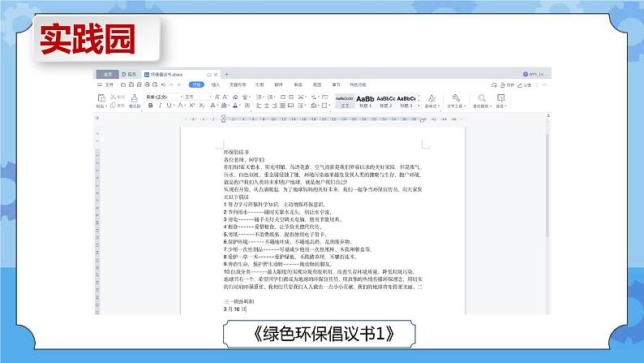The width and height of the screenshot is (644, 363).
Task: Expand the borders dropdown
Action: [329, 106]
